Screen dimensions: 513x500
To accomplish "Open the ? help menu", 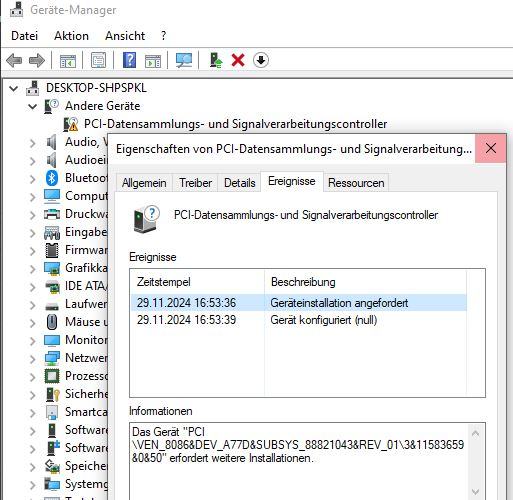I will [x=163, y=36].
